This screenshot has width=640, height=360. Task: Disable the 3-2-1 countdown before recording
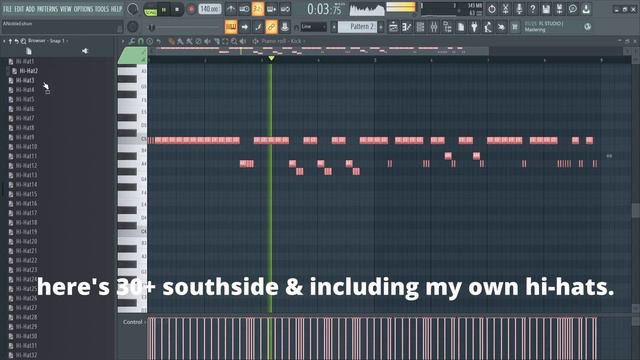pyautogui.click(x=258, y=9)
